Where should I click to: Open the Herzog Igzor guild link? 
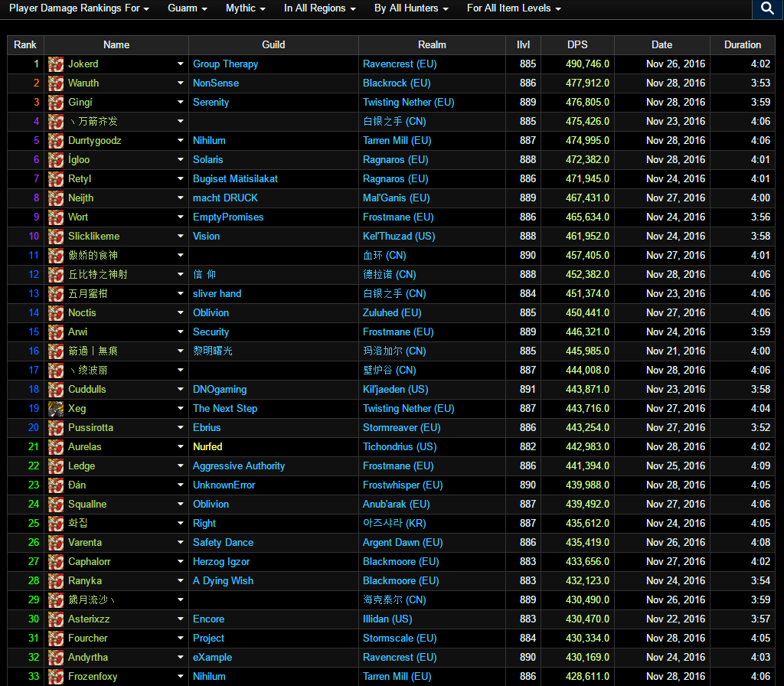tap(221, 561)
